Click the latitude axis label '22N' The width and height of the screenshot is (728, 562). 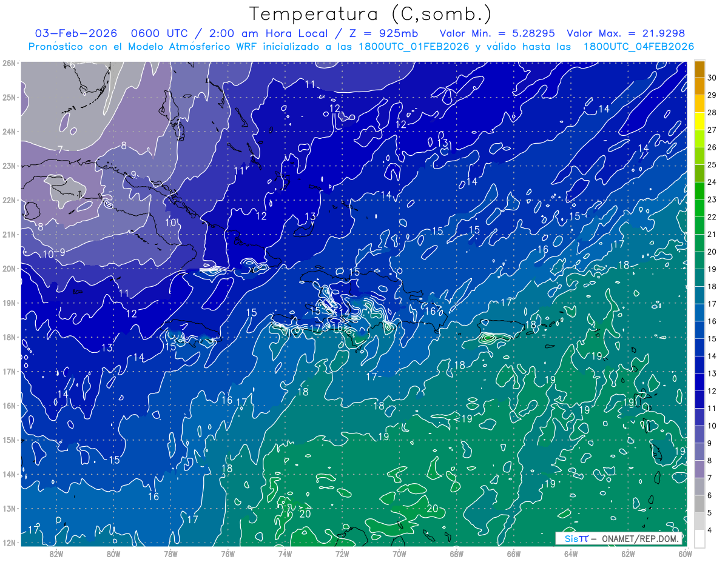coord(9,200)
